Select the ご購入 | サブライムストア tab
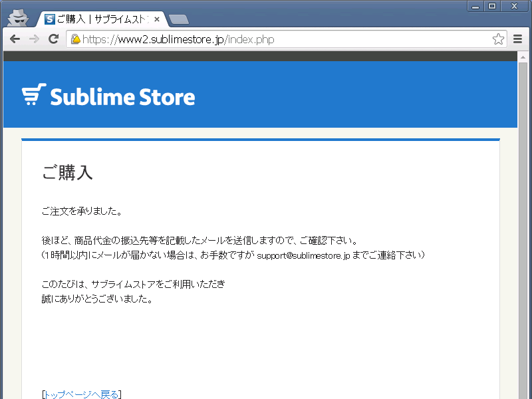This screenshot has height=399, width=532. pos(102,19)
